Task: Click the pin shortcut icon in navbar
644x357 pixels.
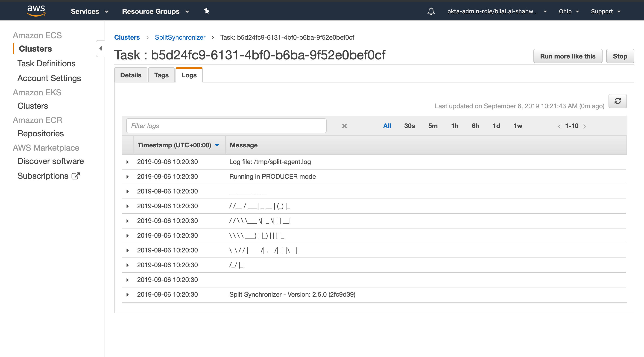Action: click(207, 11)
